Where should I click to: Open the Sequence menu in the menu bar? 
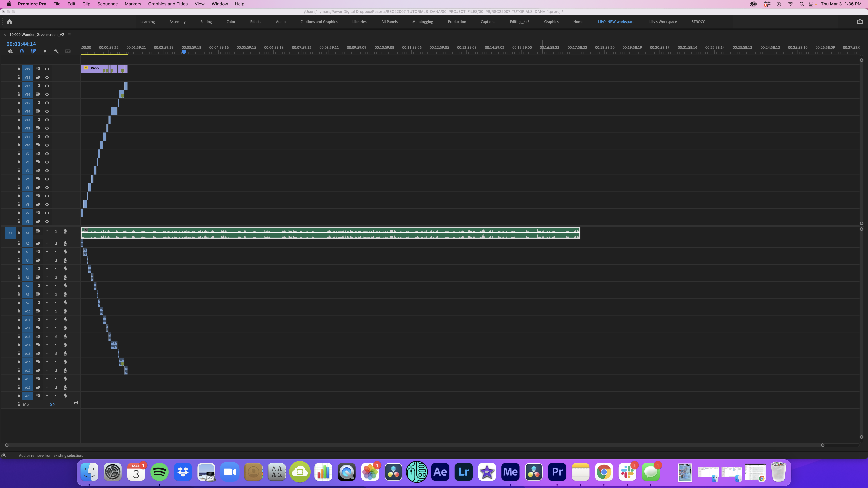(x=107, y=4)
